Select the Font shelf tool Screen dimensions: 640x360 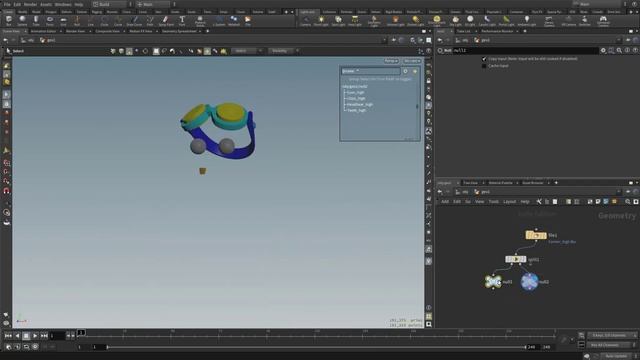point(182,20)
